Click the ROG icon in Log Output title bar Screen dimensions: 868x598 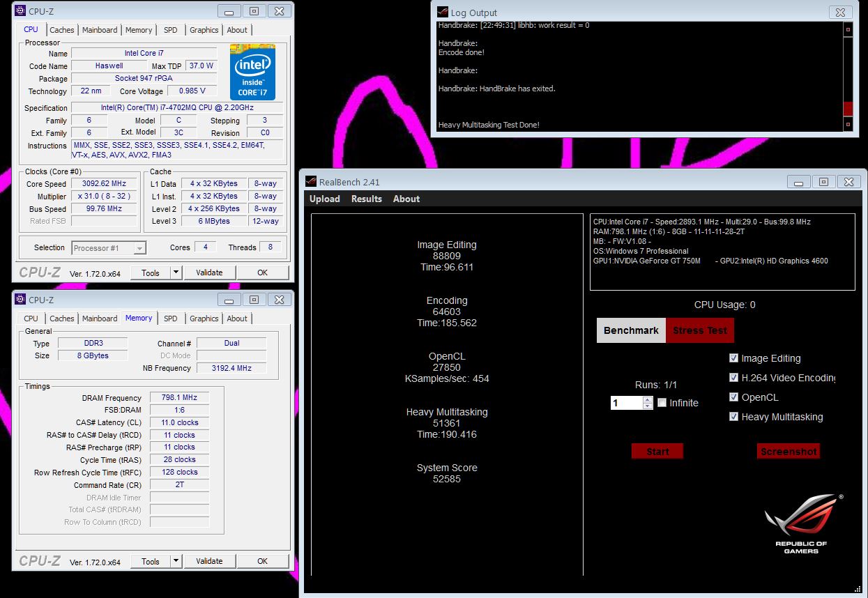pyautogui.click(x=443, y=12)
